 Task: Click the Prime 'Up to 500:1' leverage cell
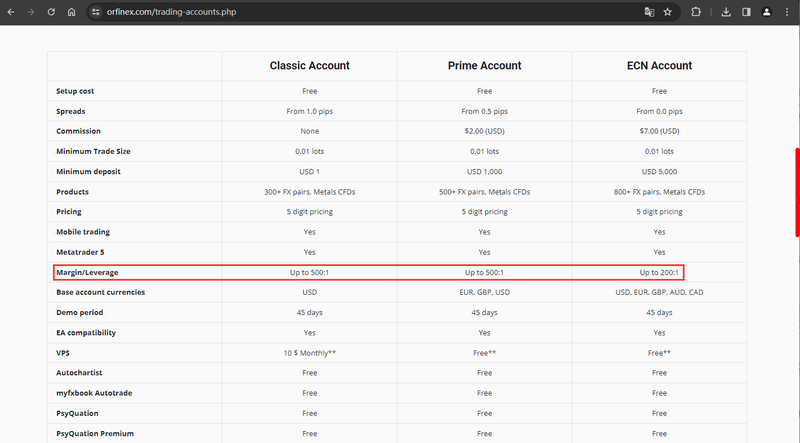484,273
